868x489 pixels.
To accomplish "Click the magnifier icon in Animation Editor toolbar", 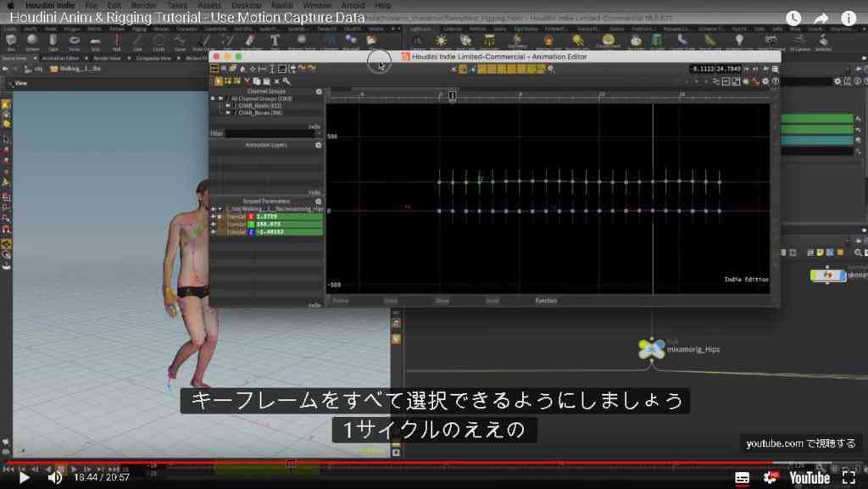I will click(287, 81).
